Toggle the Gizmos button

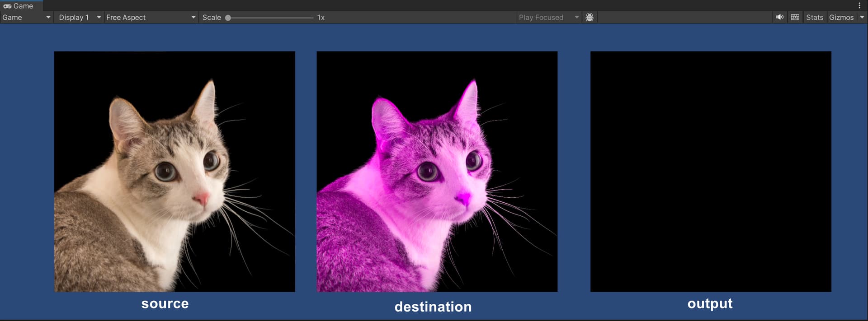click(x=841, y=17)
